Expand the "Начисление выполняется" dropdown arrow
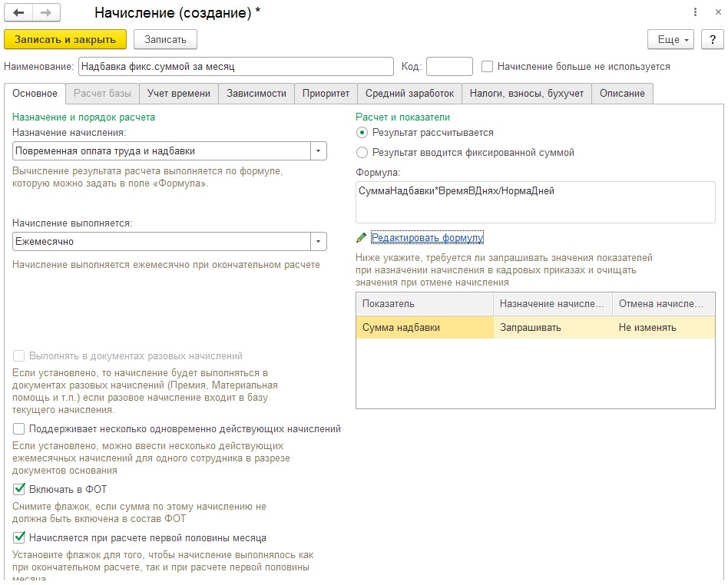 coord(318,241)
